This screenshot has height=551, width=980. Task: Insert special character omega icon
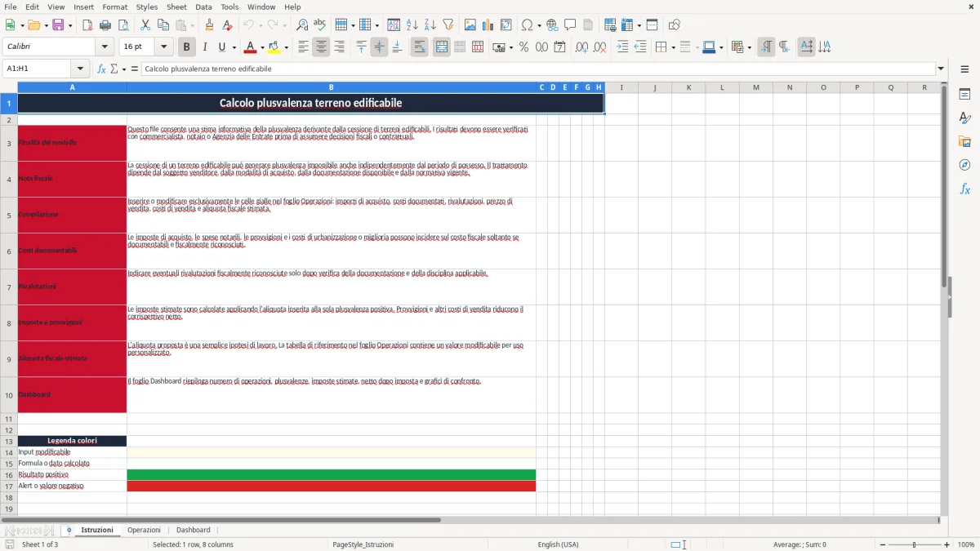coord(528,25)
